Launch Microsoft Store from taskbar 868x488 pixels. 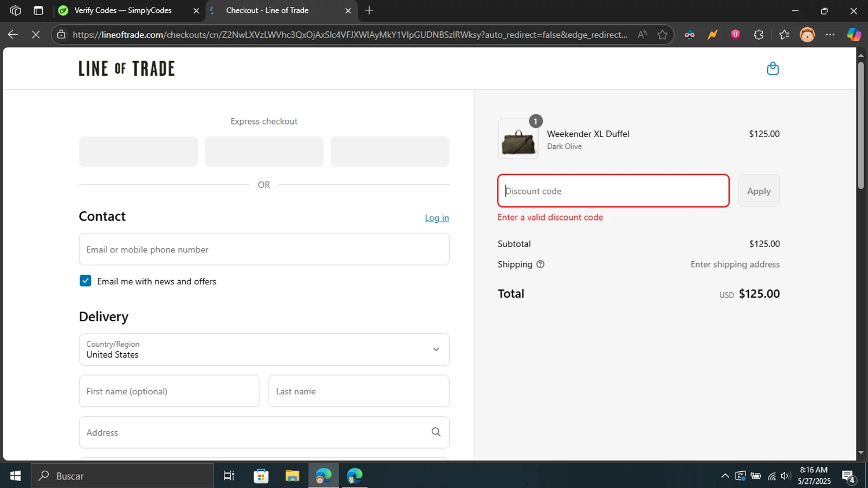261,476
